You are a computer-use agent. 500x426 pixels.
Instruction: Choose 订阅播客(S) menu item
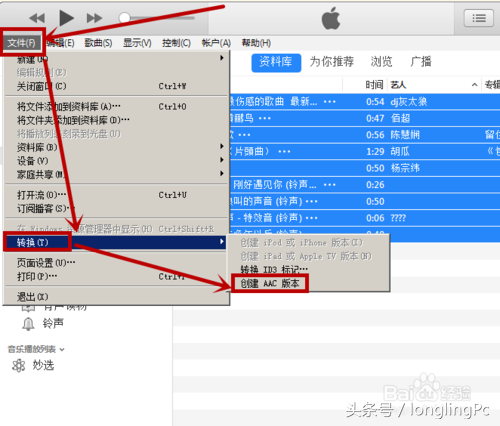(116, 209)
